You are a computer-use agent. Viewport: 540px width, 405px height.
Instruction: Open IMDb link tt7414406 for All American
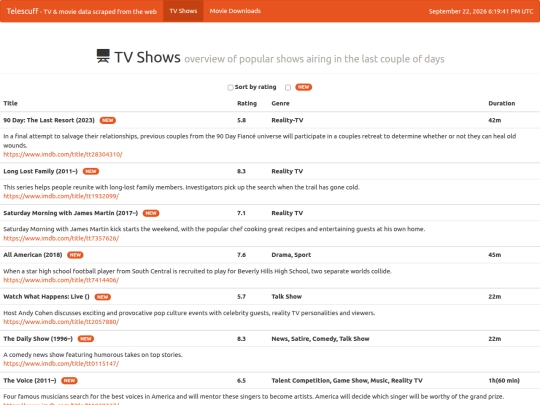click(x=61, y=280)
